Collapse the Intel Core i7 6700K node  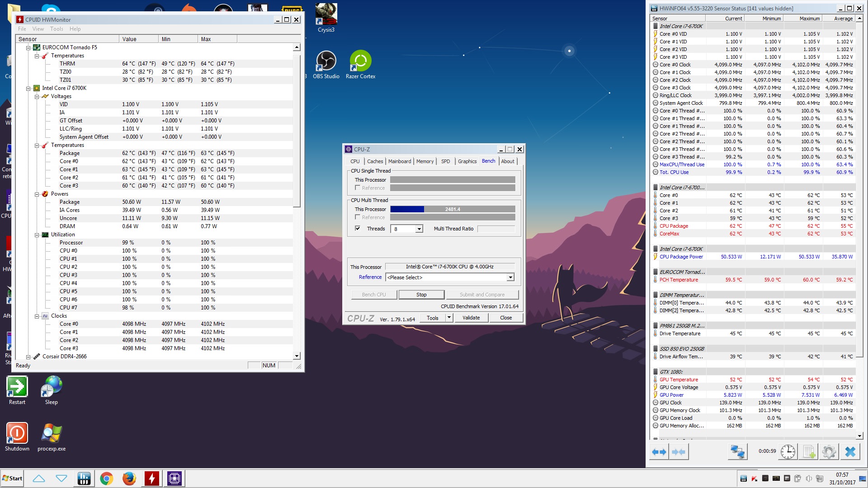coord(28,88)
